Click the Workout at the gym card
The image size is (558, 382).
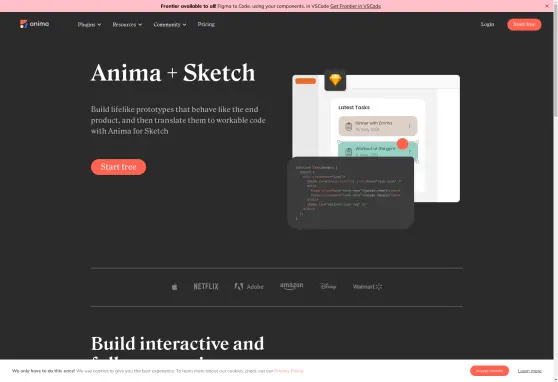click(377, 149)
